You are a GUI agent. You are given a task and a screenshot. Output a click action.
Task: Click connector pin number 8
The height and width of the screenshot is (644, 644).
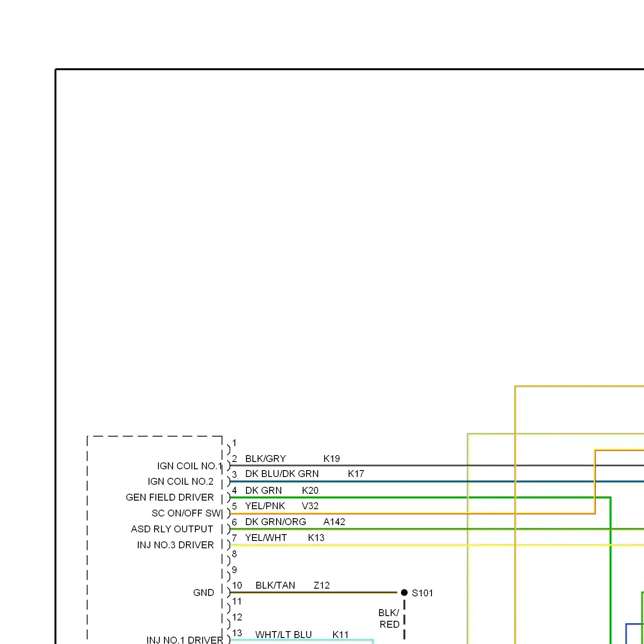[x=234, y=554]
